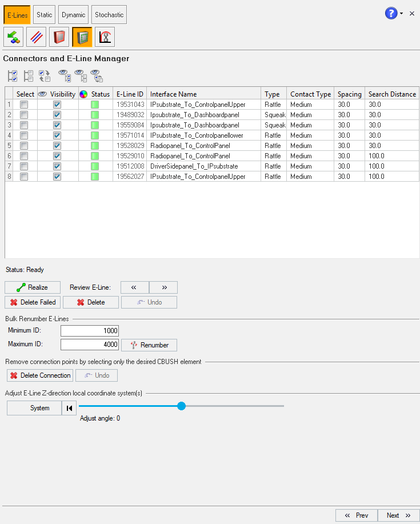Image resolution: width=420 pixels, height=524 pixels.
Task: Tick Select checkbox for E-Line 19571014
Action: [x=24, y=135]
